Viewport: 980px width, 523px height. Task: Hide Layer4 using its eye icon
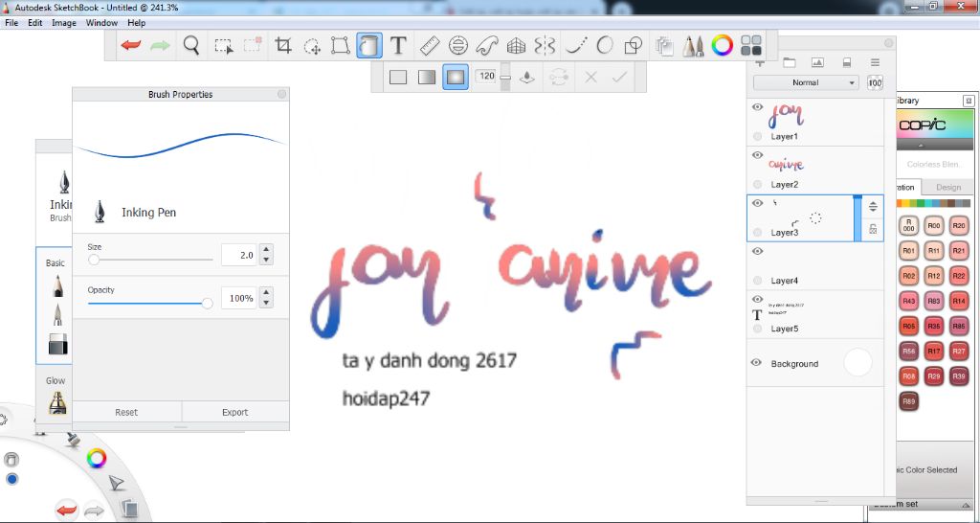coord(758,252)
